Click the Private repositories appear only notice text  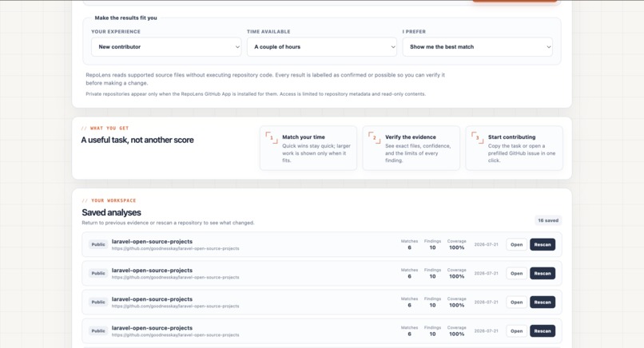coord(256,94)
